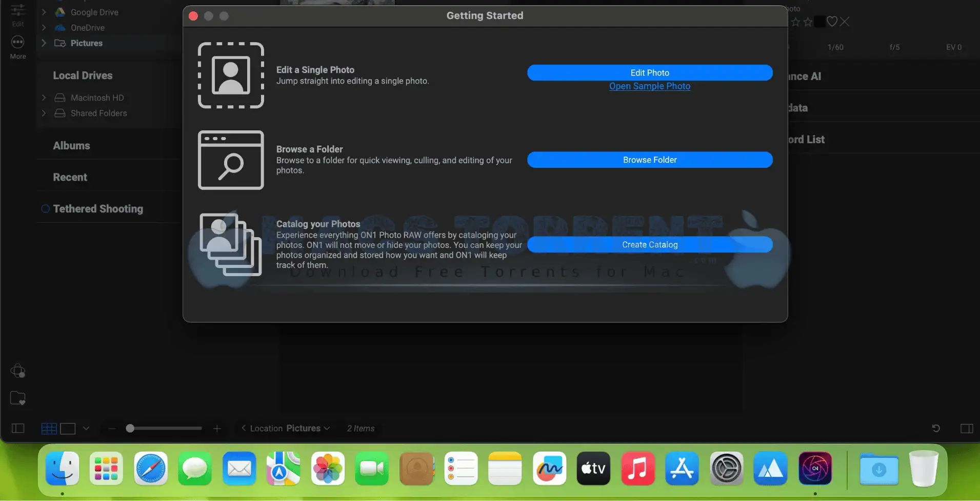Open the Downloads folder in dock
This screenshot has height=501, width=980.
(879, 468)
